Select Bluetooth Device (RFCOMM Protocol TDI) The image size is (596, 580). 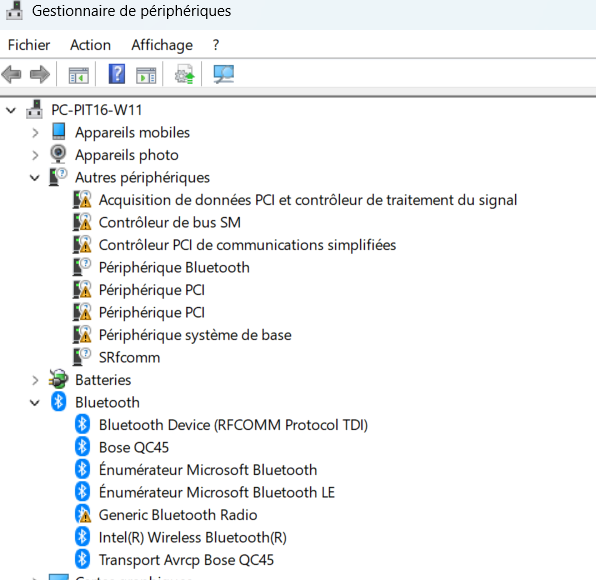tap(233, 425)
